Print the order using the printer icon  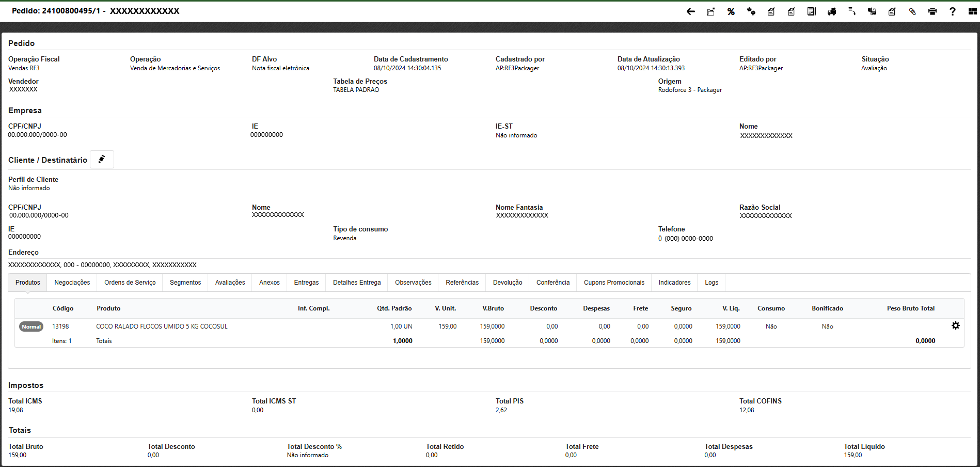[x=932, y=11]
